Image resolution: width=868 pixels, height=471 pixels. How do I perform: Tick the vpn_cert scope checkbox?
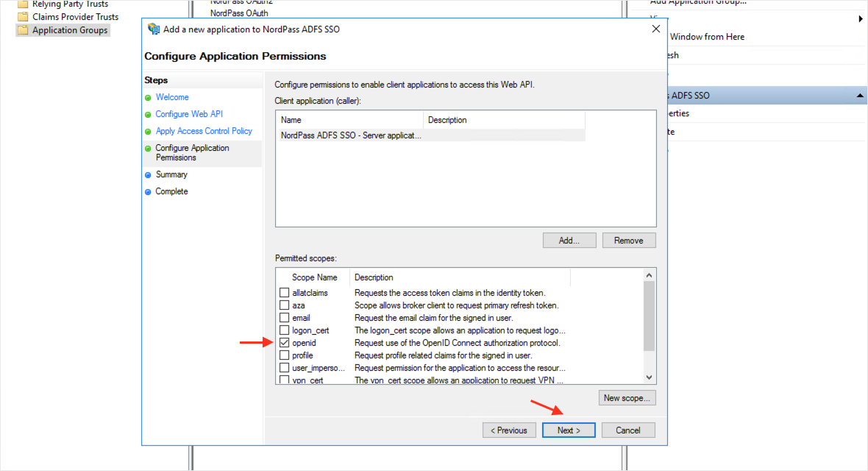pyautogui.click(x=284, y=380)
